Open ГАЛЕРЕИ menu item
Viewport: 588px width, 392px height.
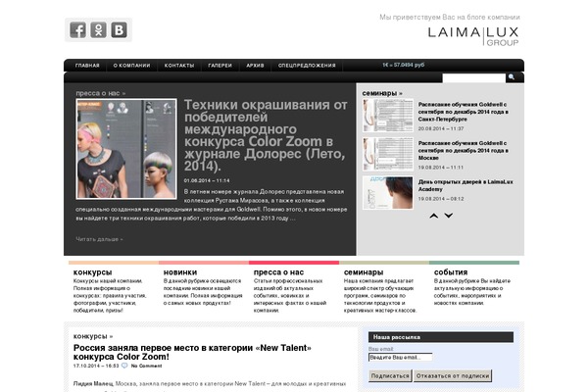click(220, 66)
